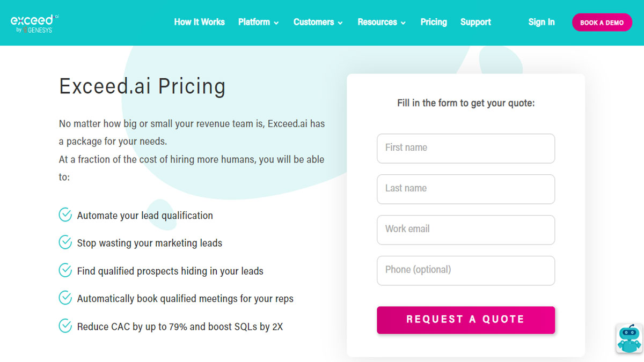Click the checkmark beside 'Stop wasting your marketing leads'

click(x=65, y=242)
